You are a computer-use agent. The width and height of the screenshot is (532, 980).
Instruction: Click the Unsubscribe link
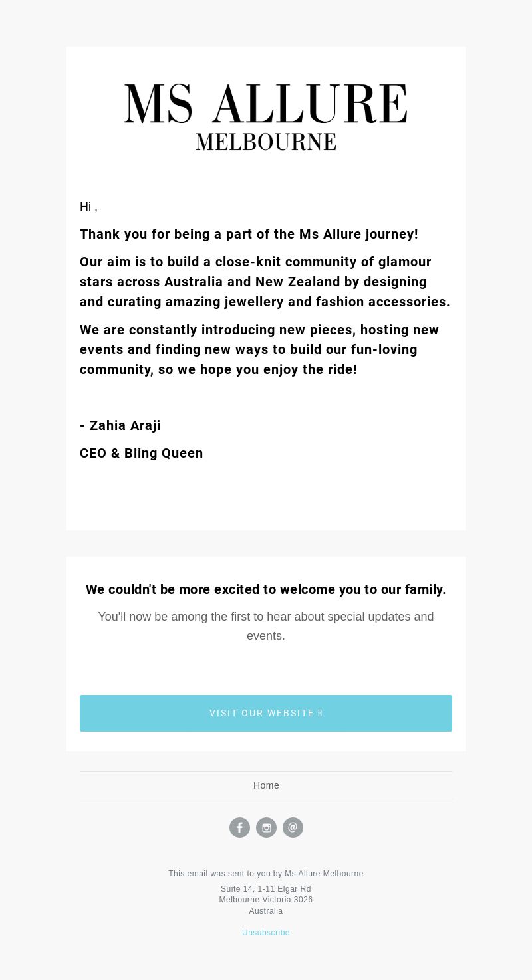pyautogui.click(x=266, y=933)
